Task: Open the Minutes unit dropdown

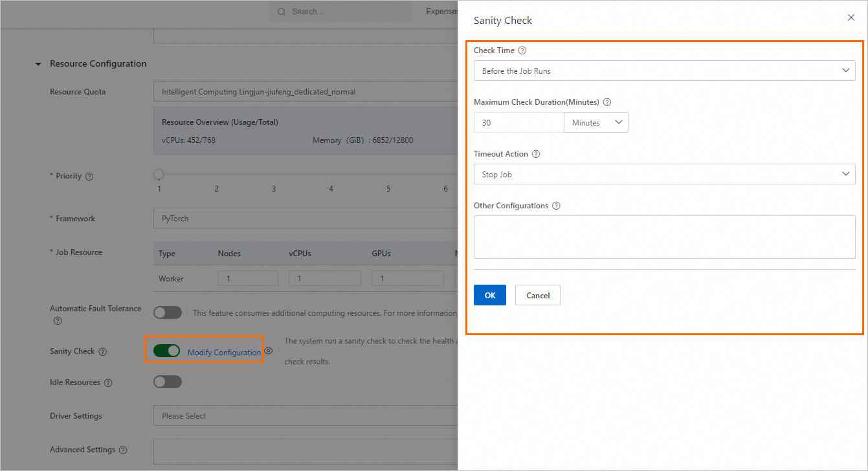Action: pyautogui.click(x=596, y=122)
